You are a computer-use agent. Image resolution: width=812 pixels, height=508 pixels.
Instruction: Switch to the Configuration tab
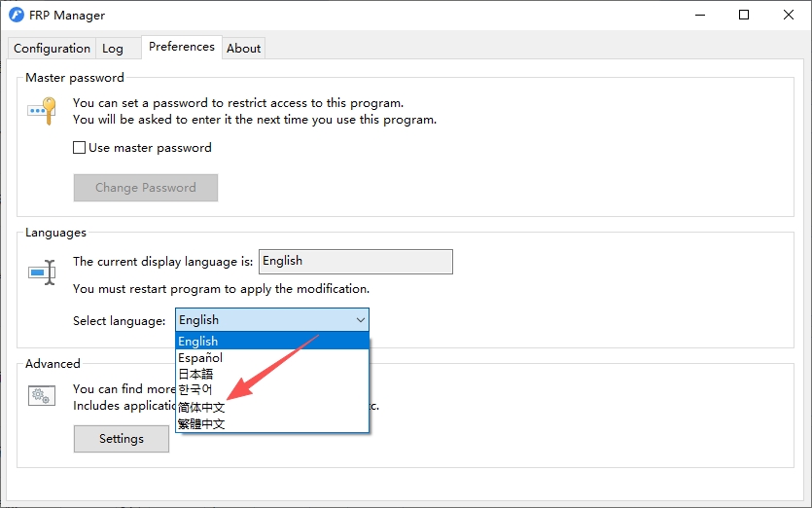52,49
